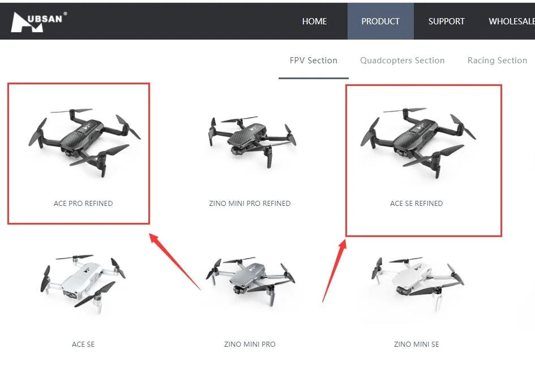Open the HOME menu item
The image size is (535, 392).
314,21
